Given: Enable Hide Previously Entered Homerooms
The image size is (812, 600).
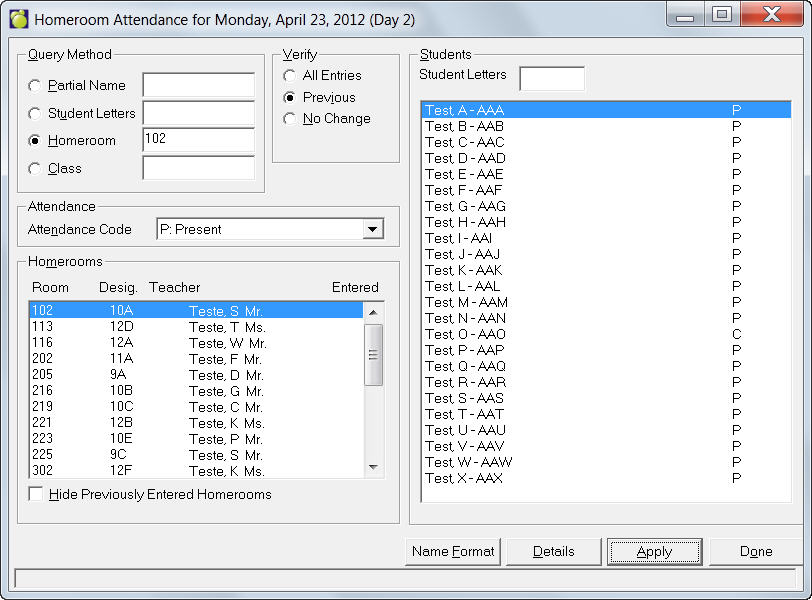Looking at the screenshot, I should point(37,495).
